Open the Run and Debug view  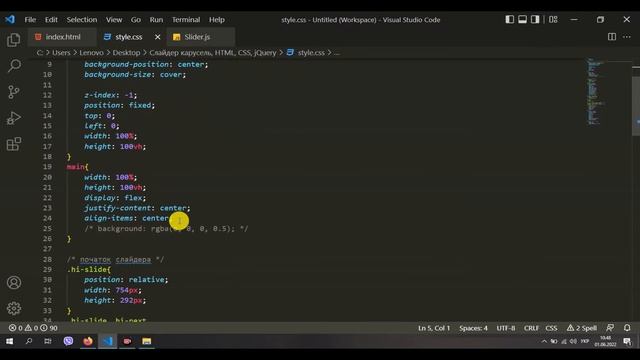pos(13,118)
